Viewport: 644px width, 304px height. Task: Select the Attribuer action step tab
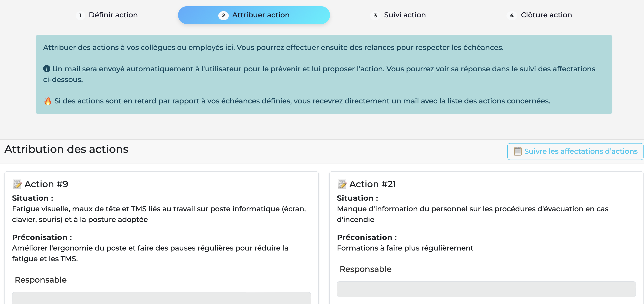254,15
